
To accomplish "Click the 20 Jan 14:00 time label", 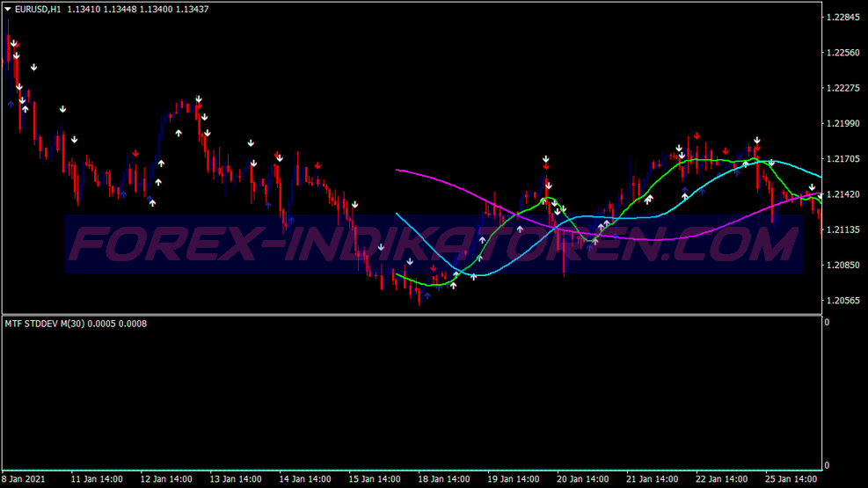I will [583, 479].
